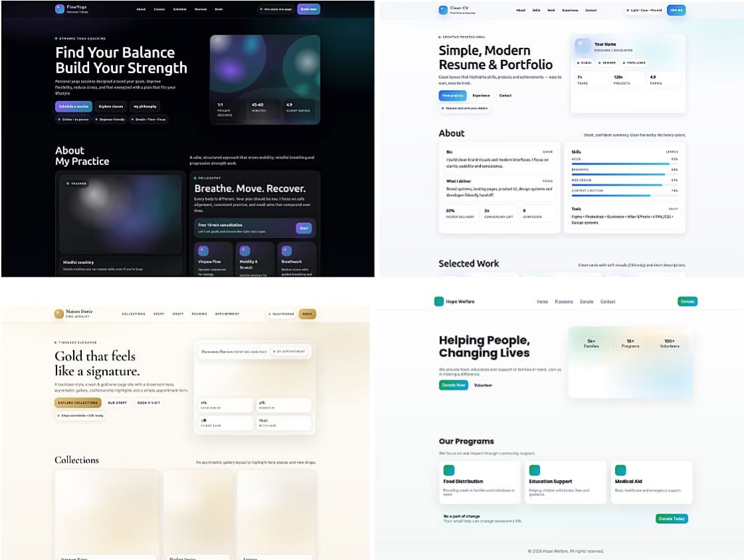Click the Food Distribution program icon

(x=449, y=470)
